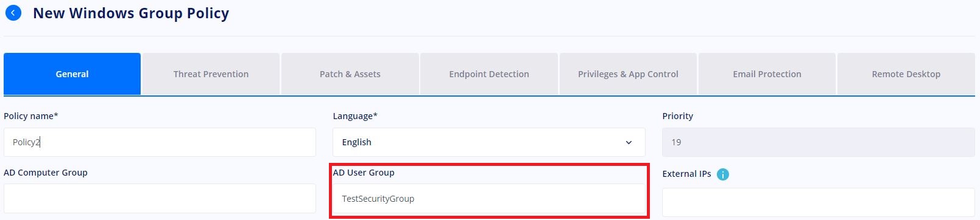Viewport: 980px width, 220px height.
Task: Click the Policy name label
Action: [31, 116]
